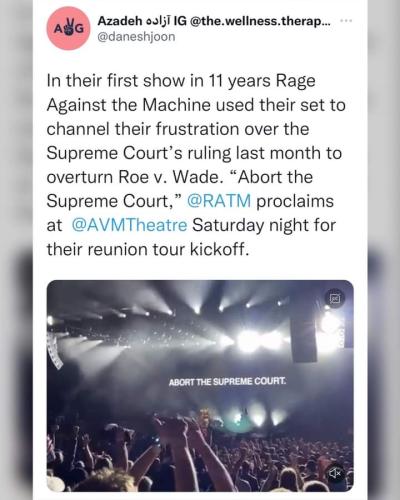400x500 pixels.
Task: Open the pink AG profile avatar
Action: coord(68,28)
